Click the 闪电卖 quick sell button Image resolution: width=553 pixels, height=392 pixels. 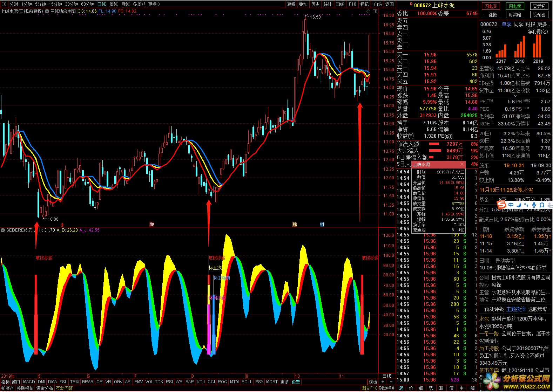(x=515, y=6)
